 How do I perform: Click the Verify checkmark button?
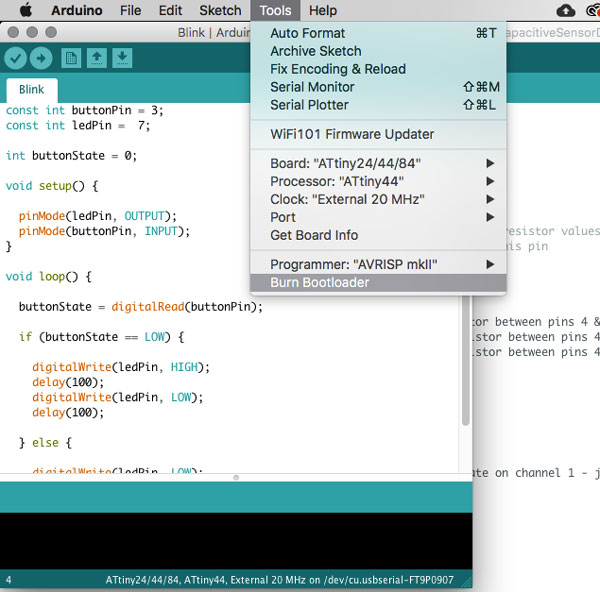(15, 58)
